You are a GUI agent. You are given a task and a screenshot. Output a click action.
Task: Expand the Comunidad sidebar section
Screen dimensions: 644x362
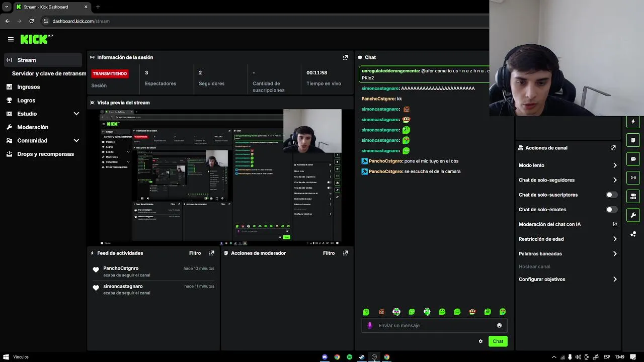pyautogui.click(x=76, y=141)
